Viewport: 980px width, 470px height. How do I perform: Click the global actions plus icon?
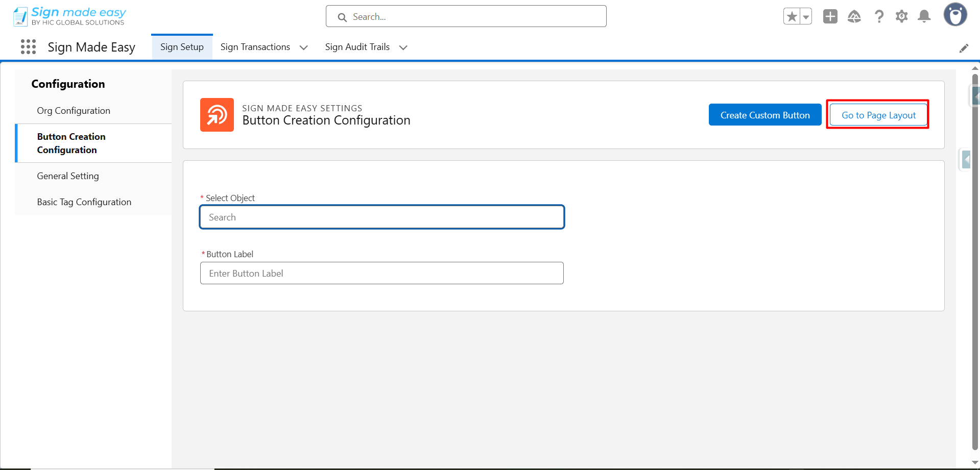pyautogui.click(x=830, y=17)
